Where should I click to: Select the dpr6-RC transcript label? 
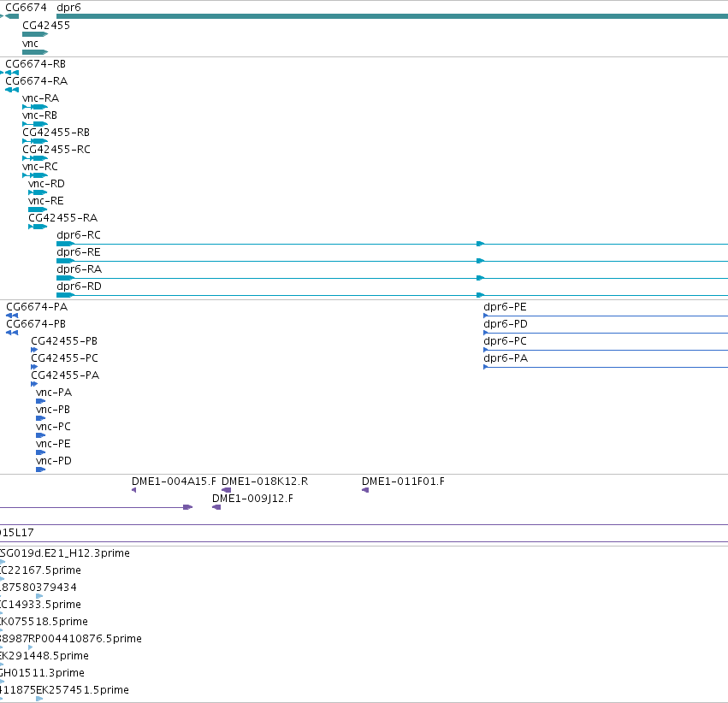click(x=79, y=235)
